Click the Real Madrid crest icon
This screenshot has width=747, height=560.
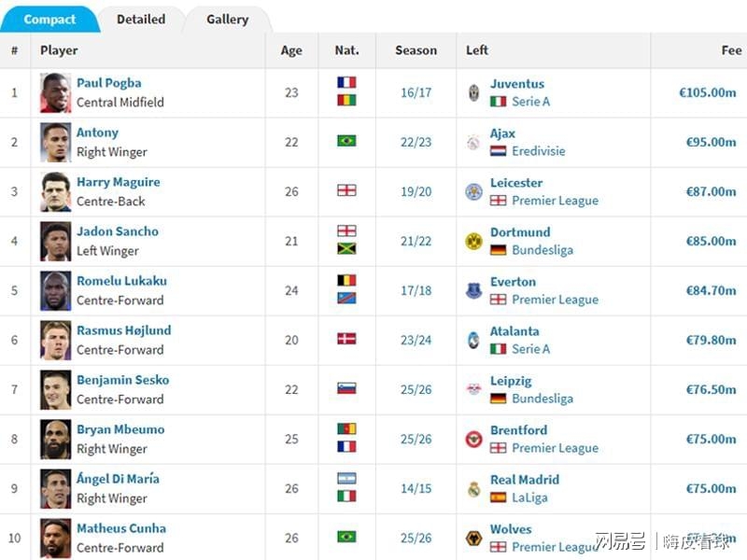[x=473, y=488]
